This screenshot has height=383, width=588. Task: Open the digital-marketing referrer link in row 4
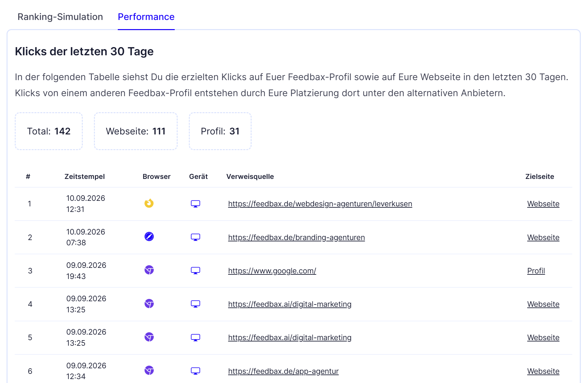pyautogui.click(x=290, y=304)
